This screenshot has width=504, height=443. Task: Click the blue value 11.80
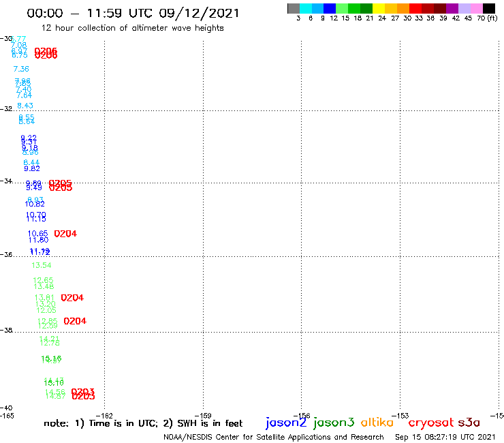38,240
